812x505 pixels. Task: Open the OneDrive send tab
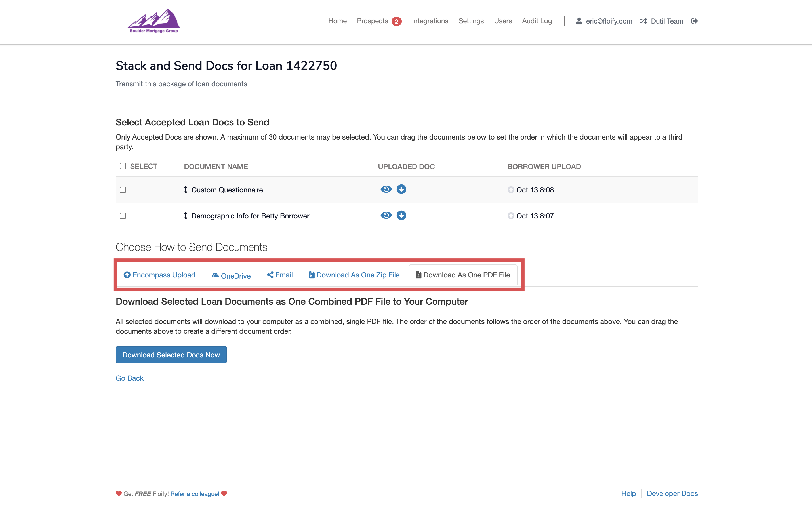(231, 275)
